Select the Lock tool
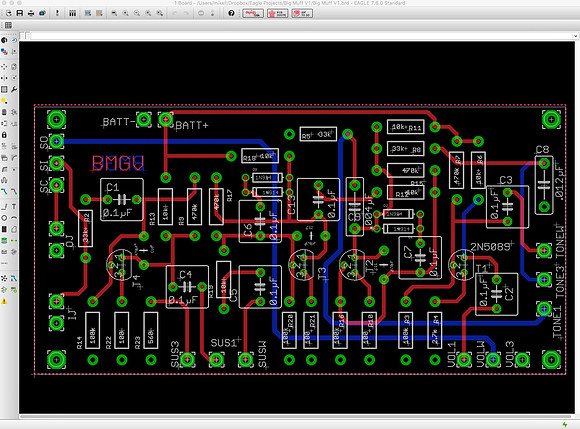Image resolution: width=580 pixels, height=429 pixels. 4,135
